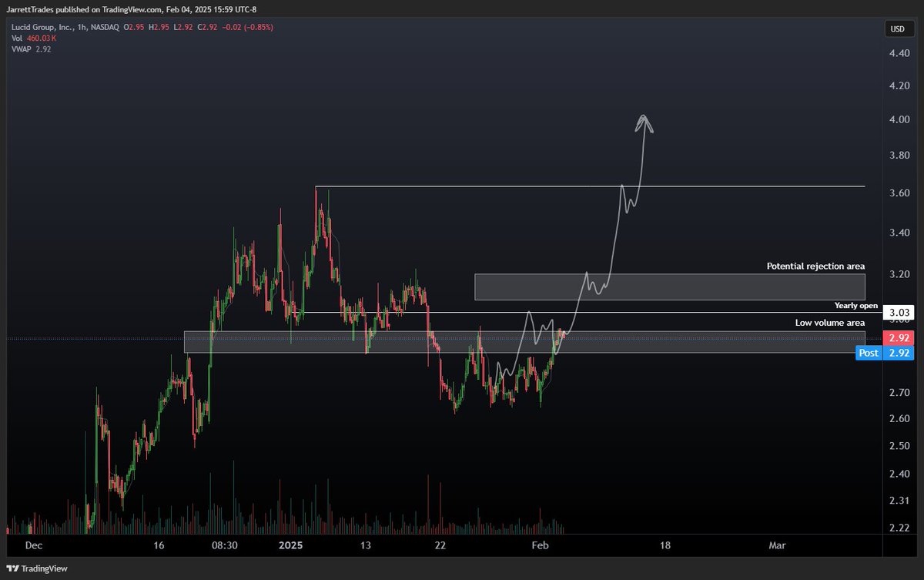Click the 2.40 price axis label

899,474
